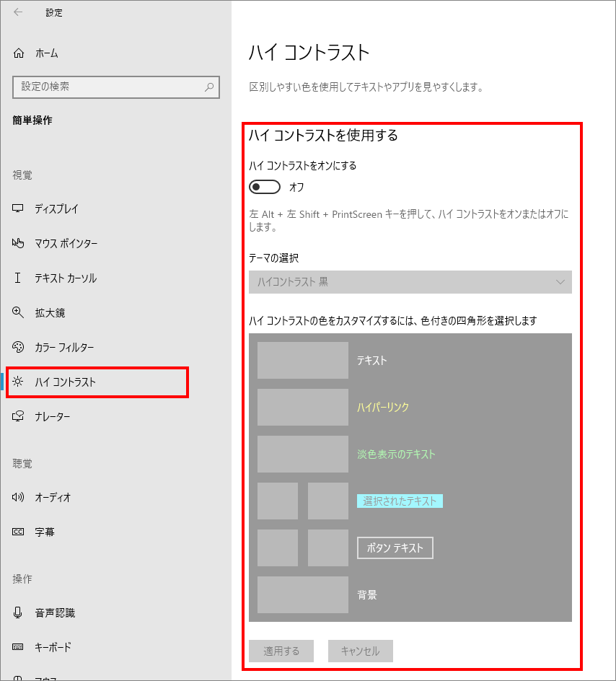Click the 背景 color swatch
This screenshot has width=616, height=681.
tap(302, 594)
